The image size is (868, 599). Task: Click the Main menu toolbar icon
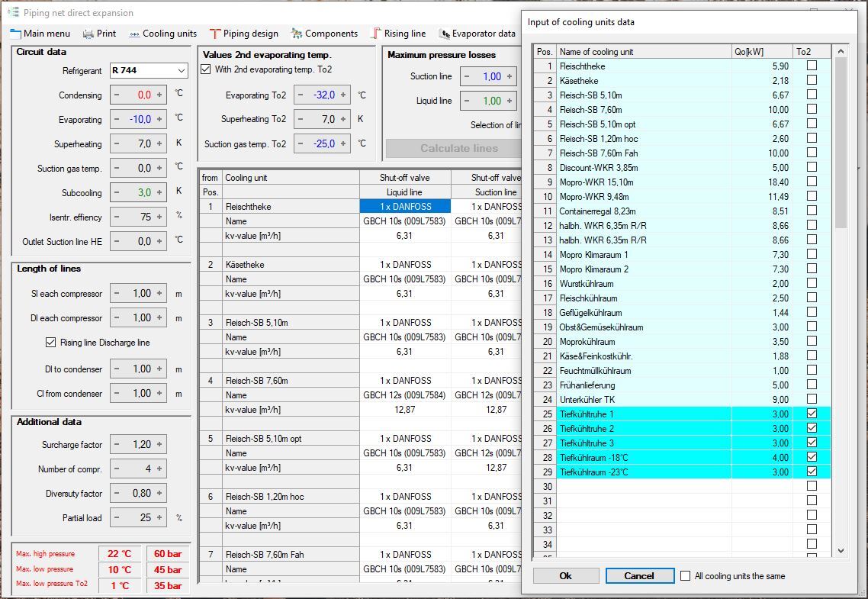[15, 34]
